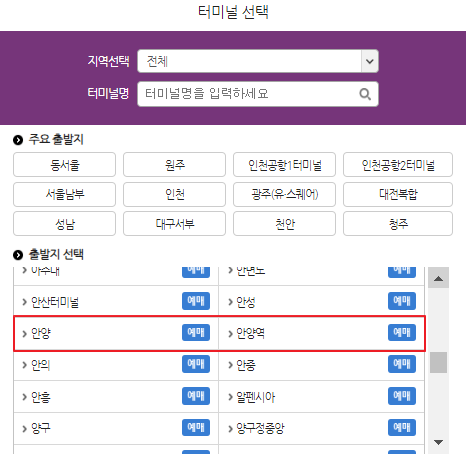466x464 pixels.
Task: Choose 인천공항2터미널 departure button
Action: pos(398,165)
